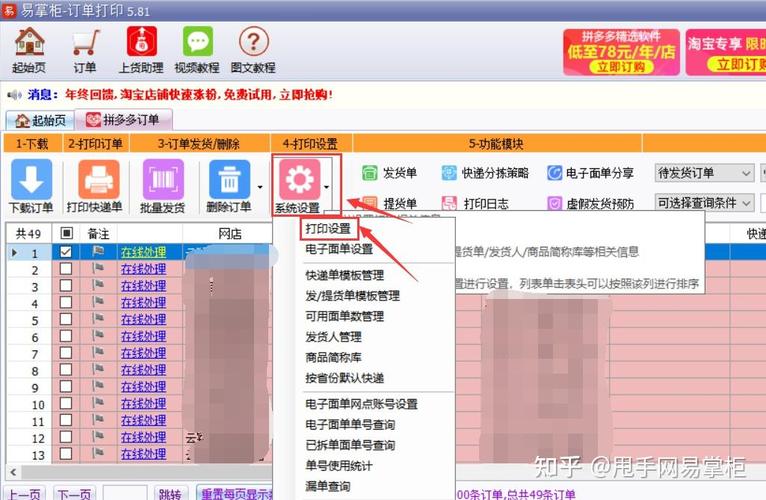Click the 下一页 button

click(x=74, y=494)
